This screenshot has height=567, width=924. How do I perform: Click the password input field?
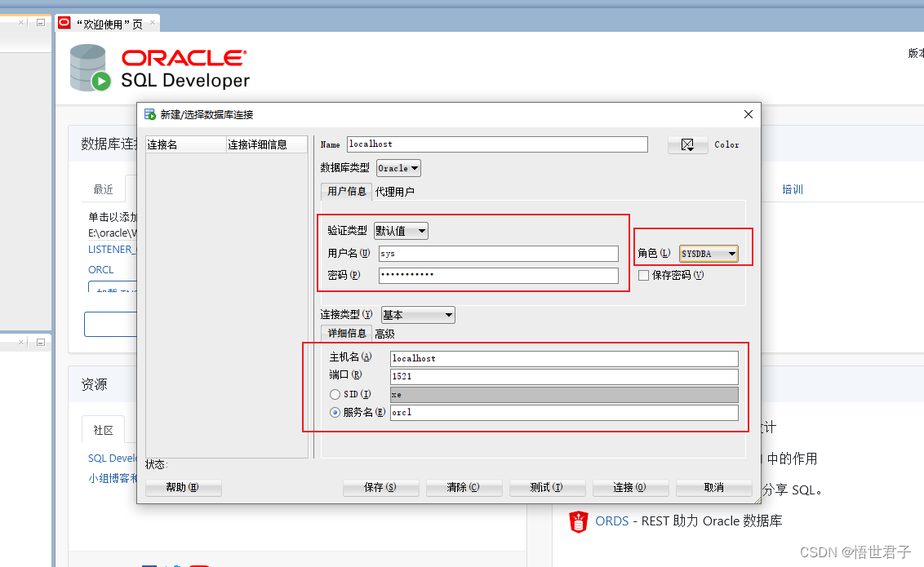(x=499, y=275)
